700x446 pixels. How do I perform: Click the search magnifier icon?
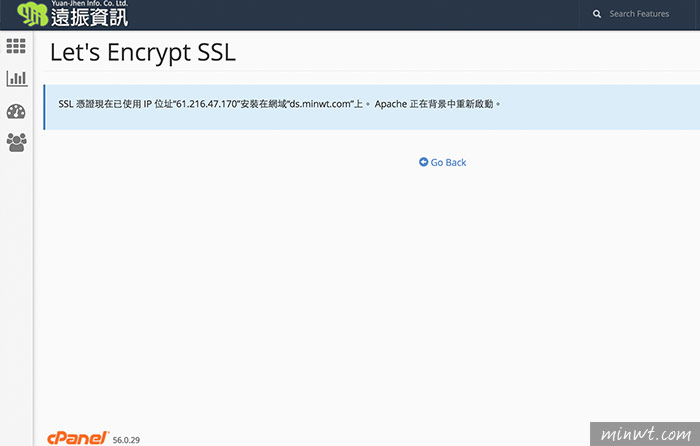[x=597, y=14]
